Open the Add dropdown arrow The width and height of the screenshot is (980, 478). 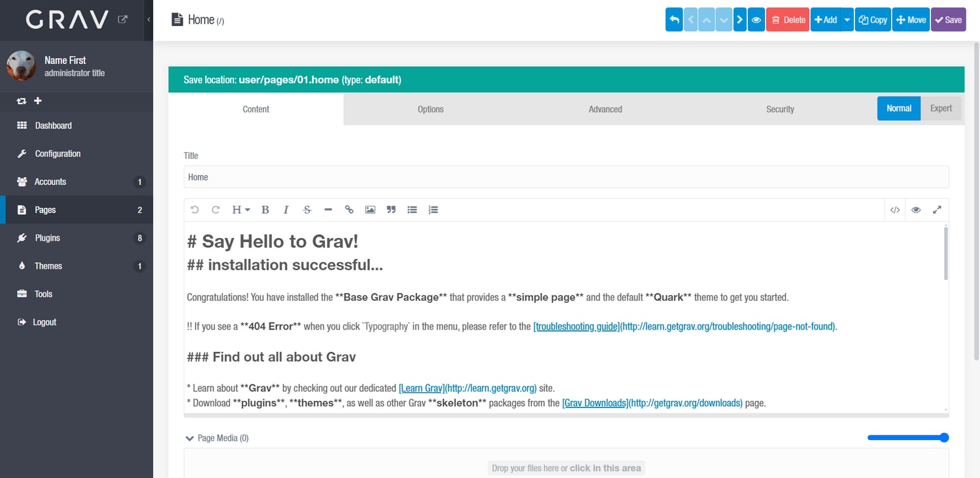847,20
